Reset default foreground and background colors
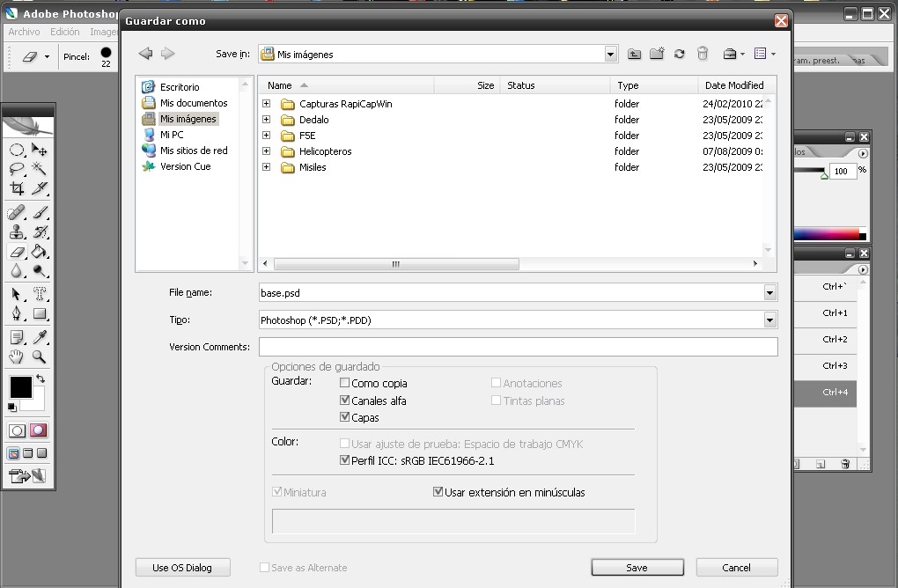The image size is (898, 588). pyautogui.click(x=12, y=407)
